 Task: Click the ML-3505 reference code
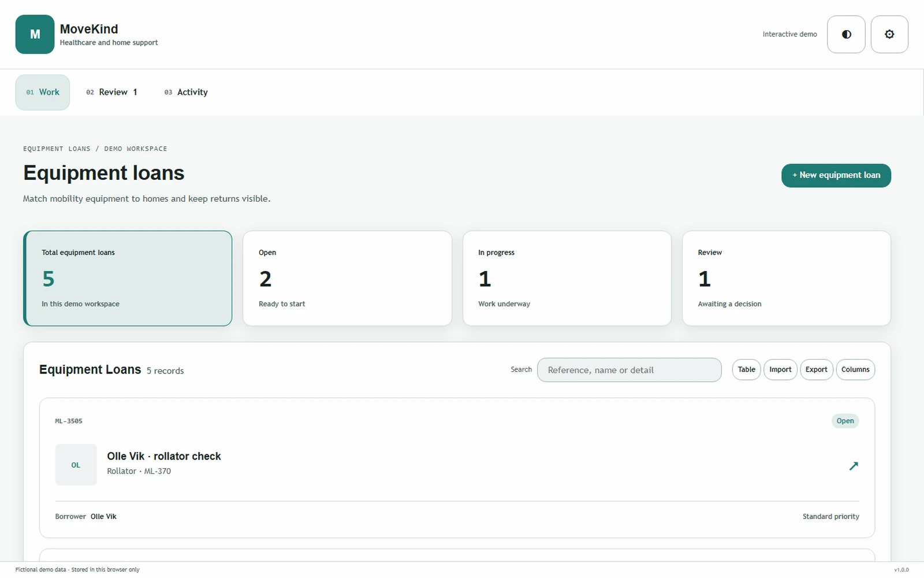click(69, 421)
